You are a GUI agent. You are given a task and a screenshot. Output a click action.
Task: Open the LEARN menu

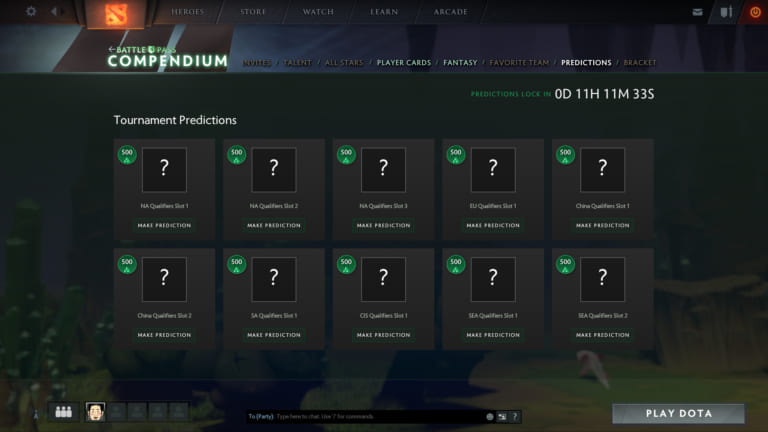coord(384,12)
